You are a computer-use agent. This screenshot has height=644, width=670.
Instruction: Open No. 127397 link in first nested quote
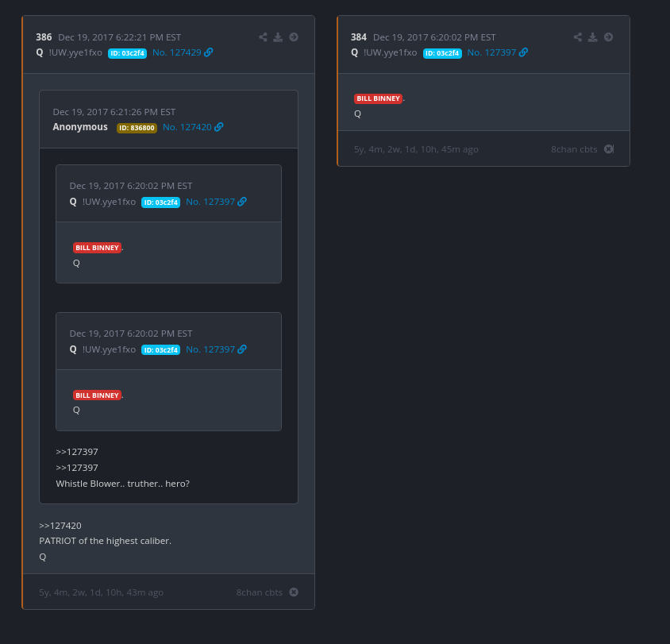pyautogui.click(x=210, y=202)
